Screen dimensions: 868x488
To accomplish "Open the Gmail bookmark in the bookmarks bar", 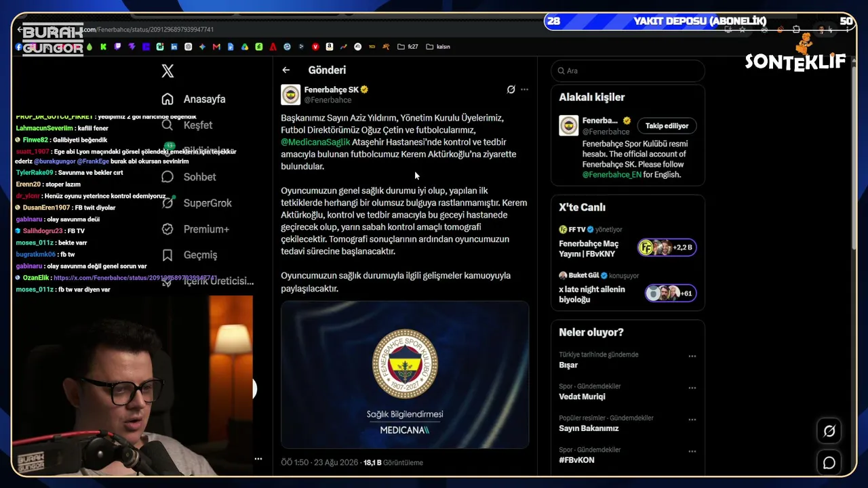I will (x=216, y=47).
